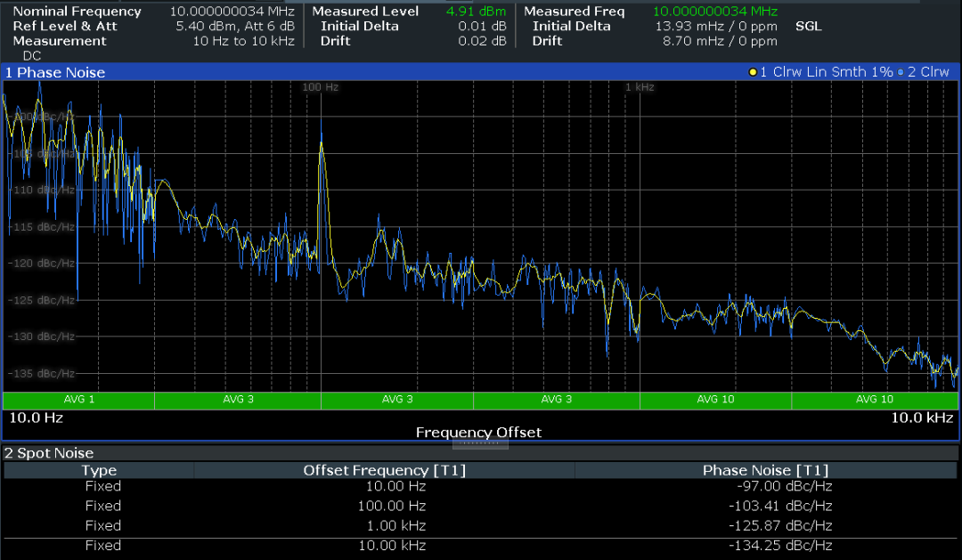The image size is (962, 560).
Task: Click the 10.0 Hz start offset label
Action: point(36,418)
